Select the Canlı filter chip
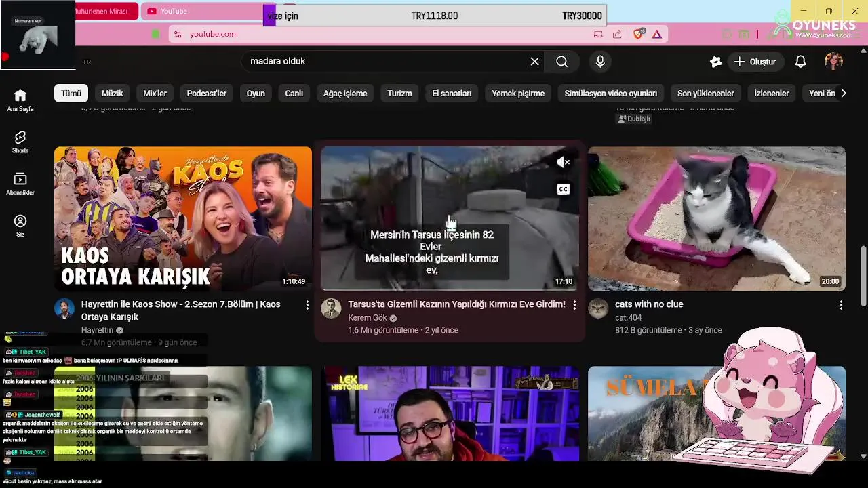 (294, 94)
